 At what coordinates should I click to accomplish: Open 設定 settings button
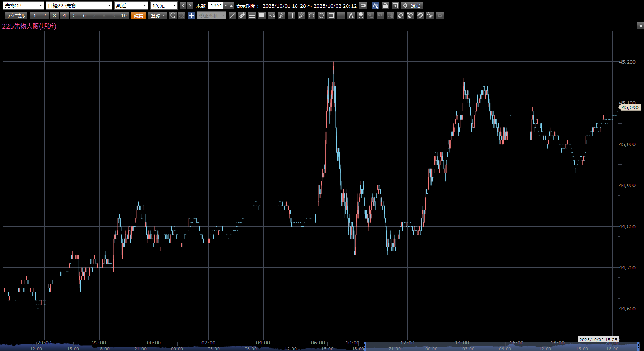[x=412, y=5]
